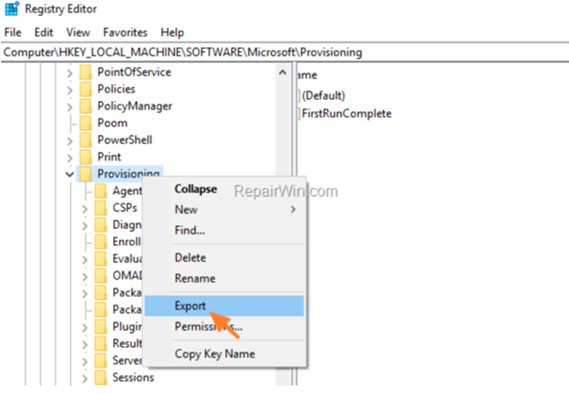Open the Favorites menu
The width and height of the screenshot is (569, 394).
point(125,32)
